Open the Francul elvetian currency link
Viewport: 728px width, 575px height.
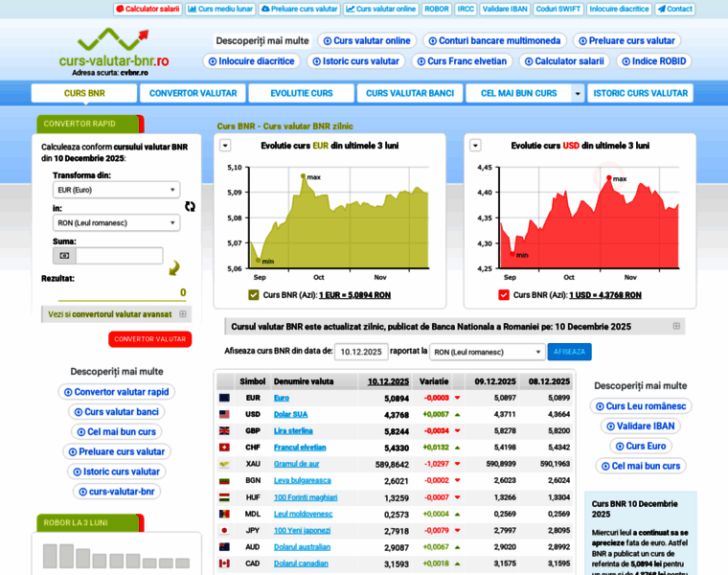coord(300,448)
